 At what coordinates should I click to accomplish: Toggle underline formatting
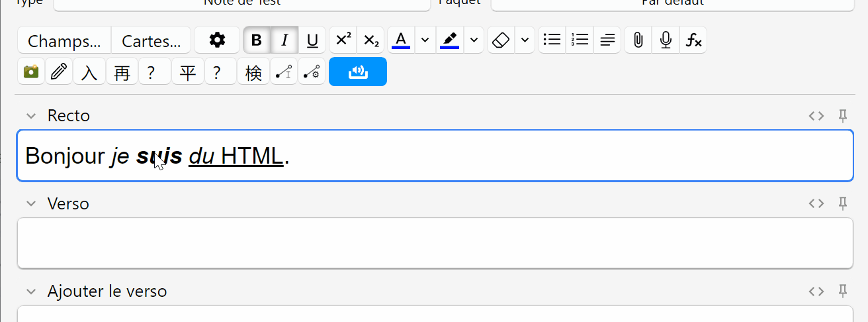click(312, 40)
